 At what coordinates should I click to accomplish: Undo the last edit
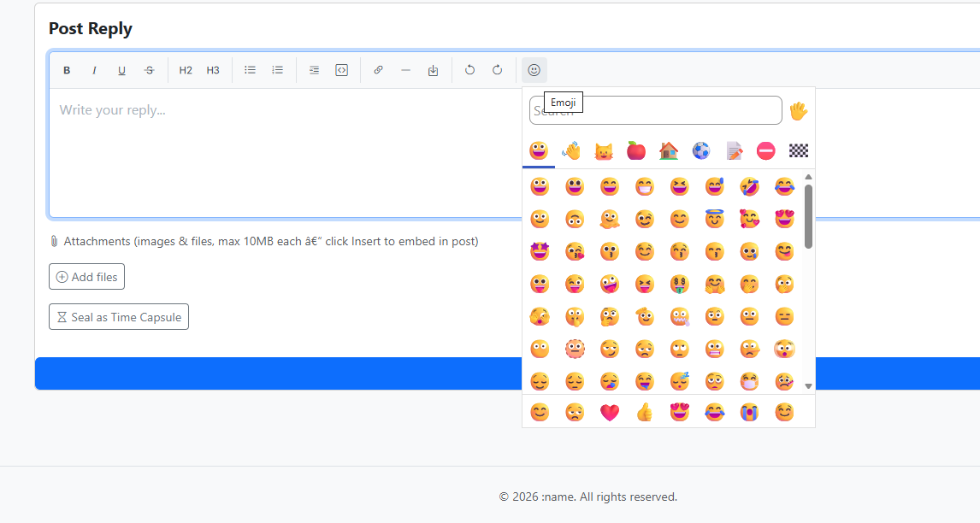point(469,70)
